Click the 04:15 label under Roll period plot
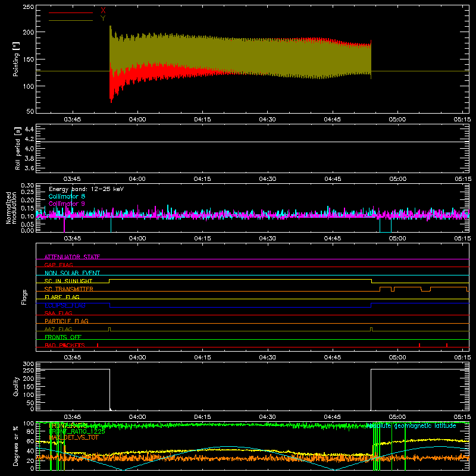Screen dimensions: 476x476 (x=202, y=179)
